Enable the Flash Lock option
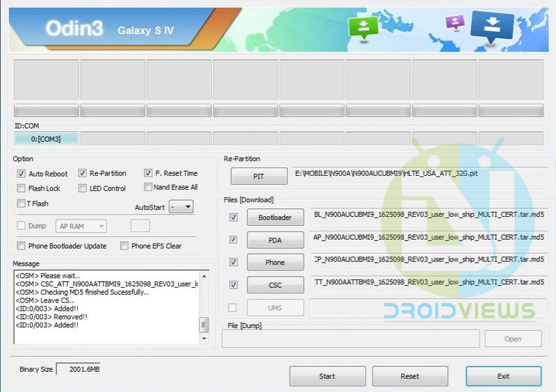Viewport: 556px width, 392px height. click(x=21, y=188)
